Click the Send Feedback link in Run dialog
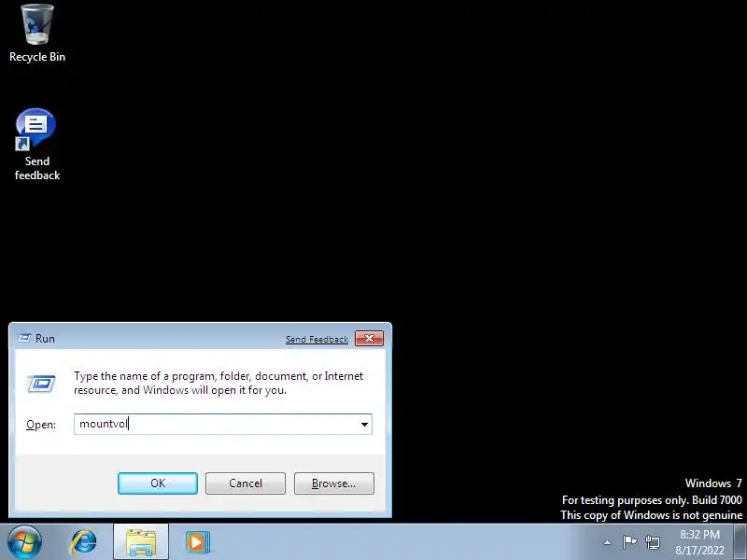This screenshot has height=560, width=747. pyautogui.click(x=317, y=339)
